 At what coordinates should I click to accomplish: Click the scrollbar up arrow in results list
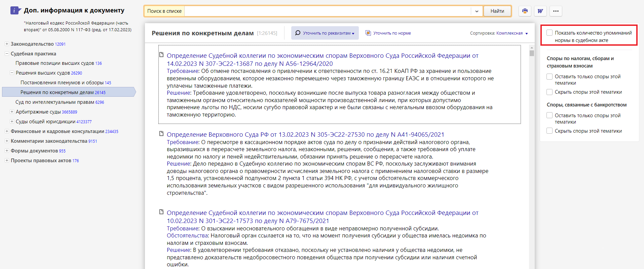pyautogui.click(x=531, y=47)
